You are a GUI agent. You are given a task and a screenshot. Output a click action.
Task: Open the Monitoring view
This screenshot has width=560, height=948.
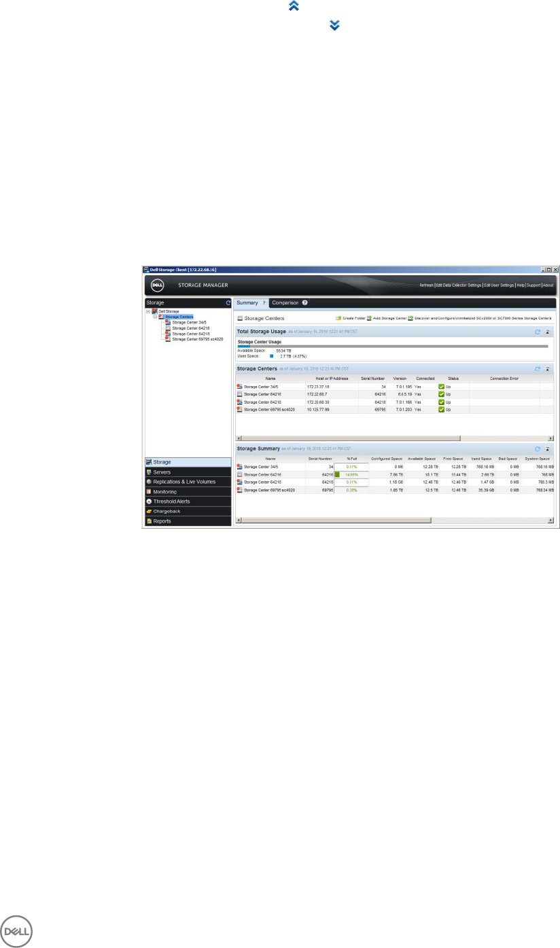coord(189,491)
